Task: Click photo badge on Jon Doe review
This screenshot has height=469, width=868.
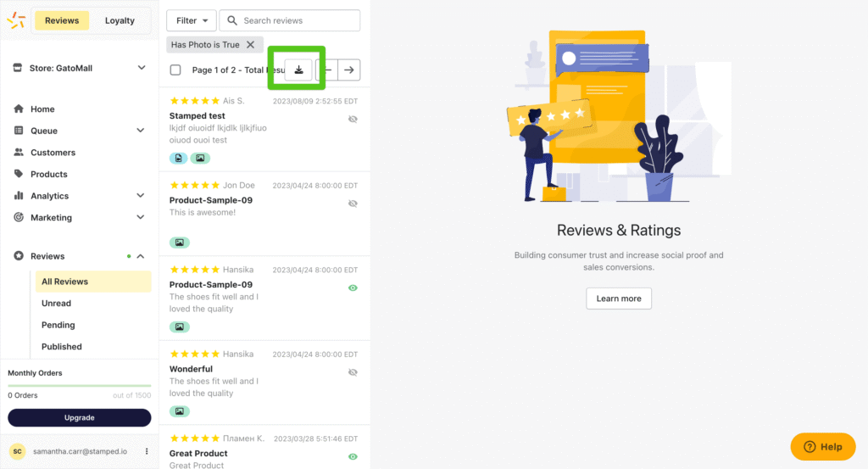Action: tap(179, 243)
